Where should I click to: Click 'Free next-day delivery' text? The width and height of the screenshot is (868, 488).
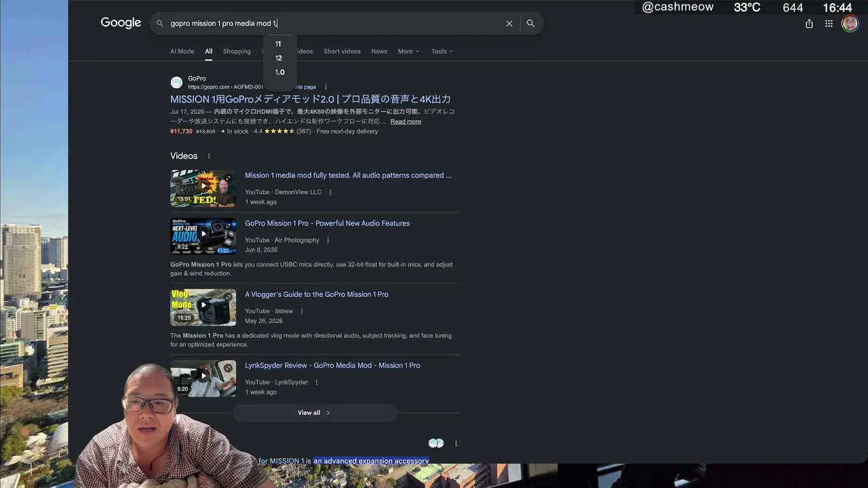347,131
